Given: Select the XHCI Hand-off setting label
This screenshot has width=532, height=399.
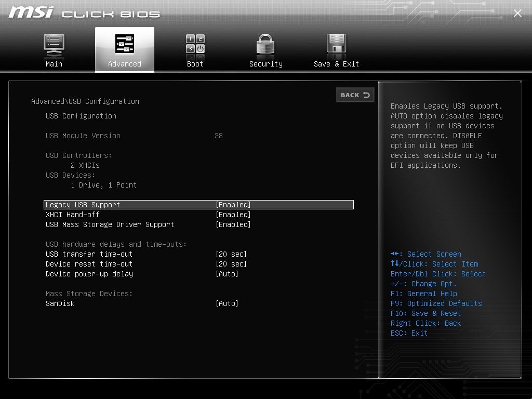Looking at the screenshot, I should click(72, 215).
